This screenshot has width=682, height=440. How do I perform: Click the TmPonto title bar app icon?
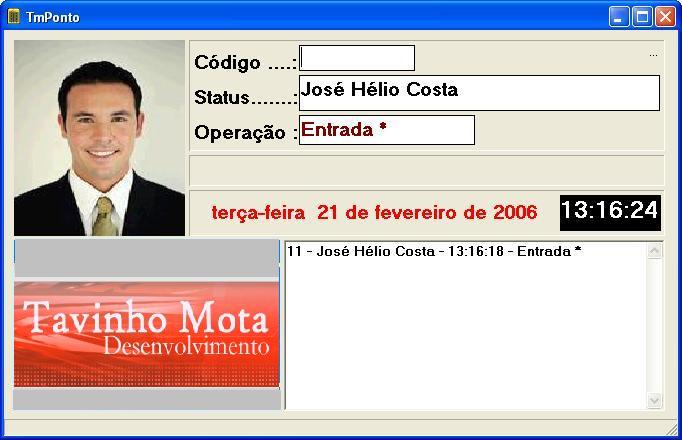[x=13, y=17]
